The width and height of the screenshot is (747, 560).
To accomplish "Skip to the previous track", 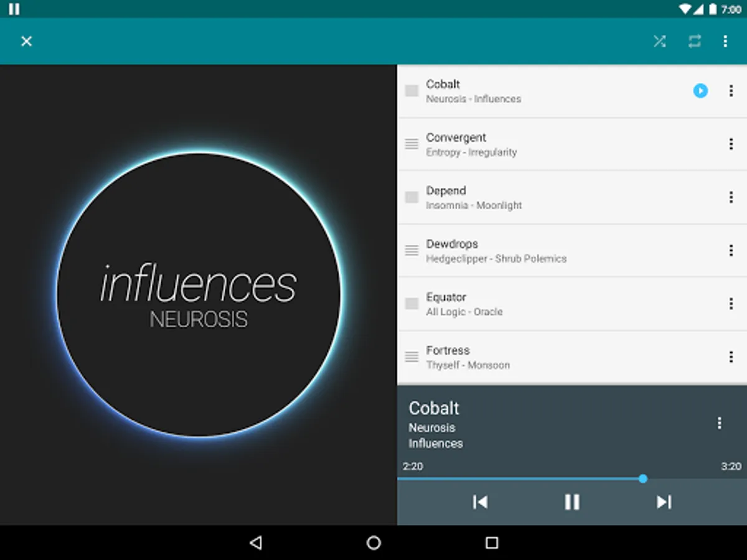I will [480, 502].
